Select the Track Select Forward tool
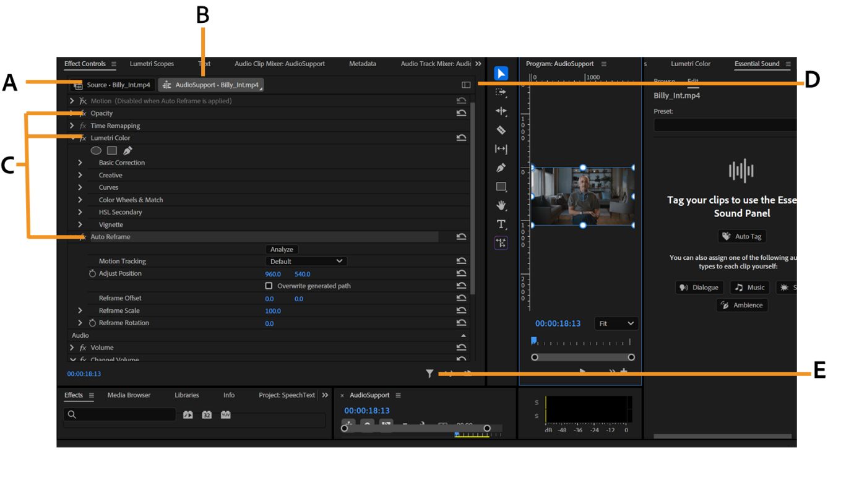The width and height of the screenshot is (854, 504). [501, 93]
